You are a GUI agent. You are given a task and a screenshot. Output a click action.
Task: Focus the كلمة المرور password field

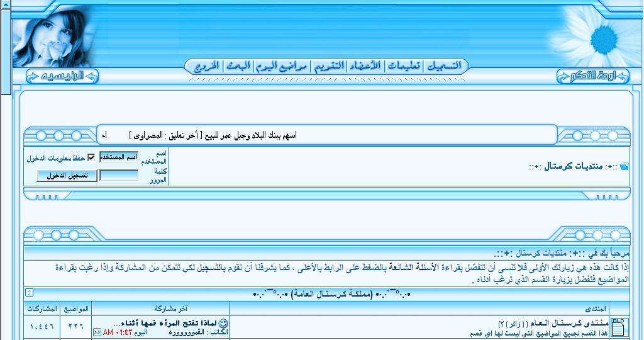click(x=119, y=176)
